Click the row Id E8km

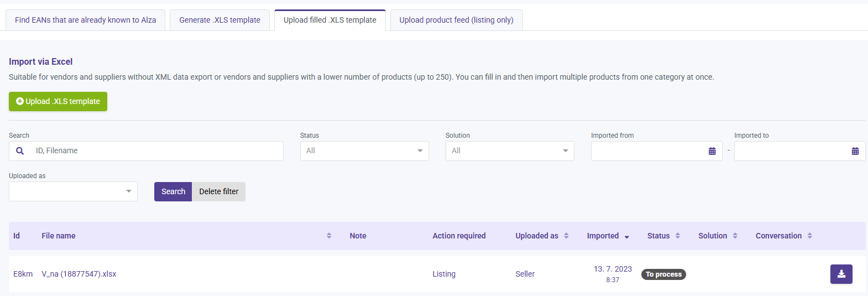point(23,274)
